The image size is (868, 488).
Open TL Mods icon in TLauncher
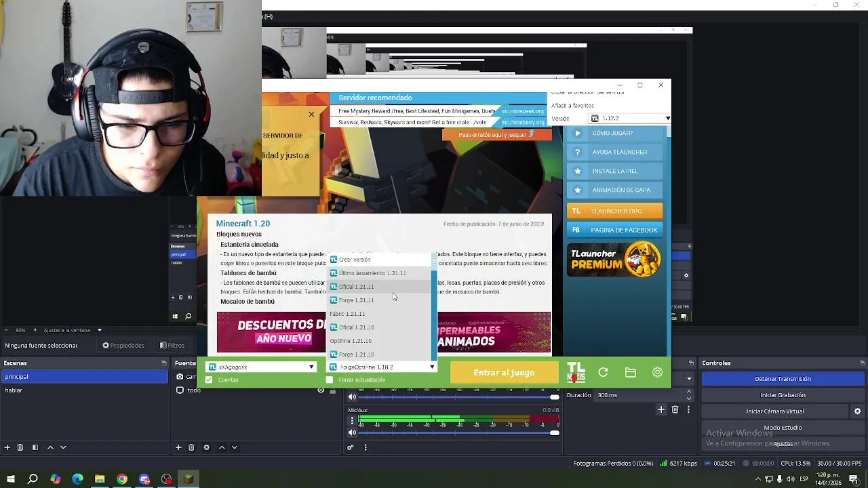[x=576, y=372]
